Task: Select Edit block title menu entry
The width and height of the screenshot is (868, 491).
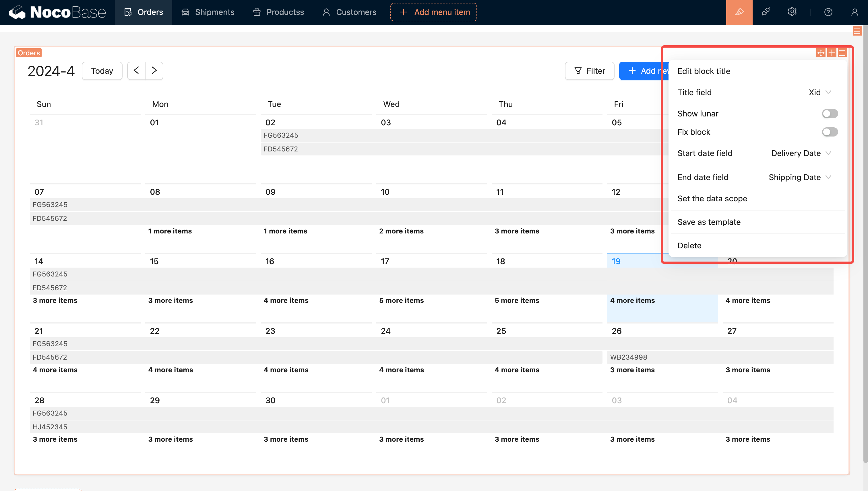Action: pyautogui.click(x=704, y=71)
